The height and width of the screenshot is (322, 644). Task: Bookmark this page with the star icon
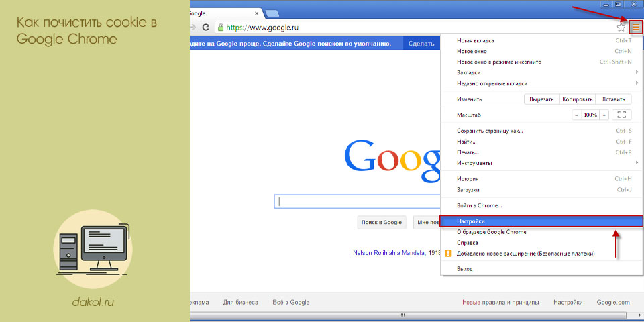coord(621,28)
